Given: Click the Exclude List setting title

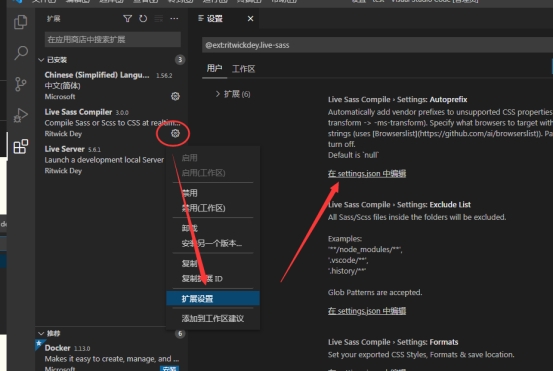Looking at the screenshot, I should tap(399, 205).
